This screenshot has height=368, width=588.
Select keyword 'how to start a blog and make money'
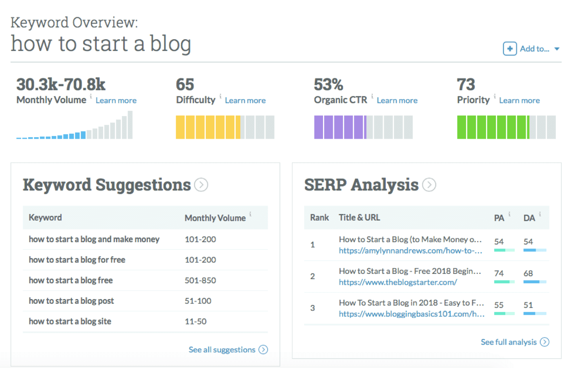click(x=94, y=239)
